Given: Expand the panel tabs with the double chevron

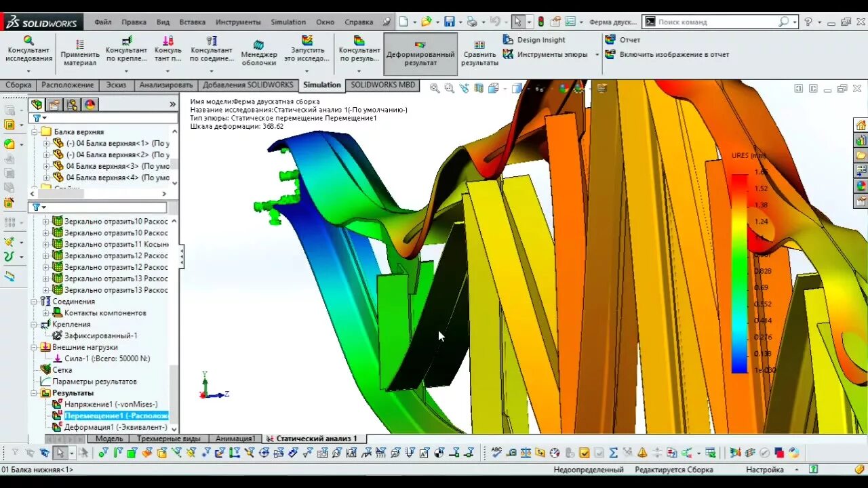Looking at the screenshot, I should 172,104.
